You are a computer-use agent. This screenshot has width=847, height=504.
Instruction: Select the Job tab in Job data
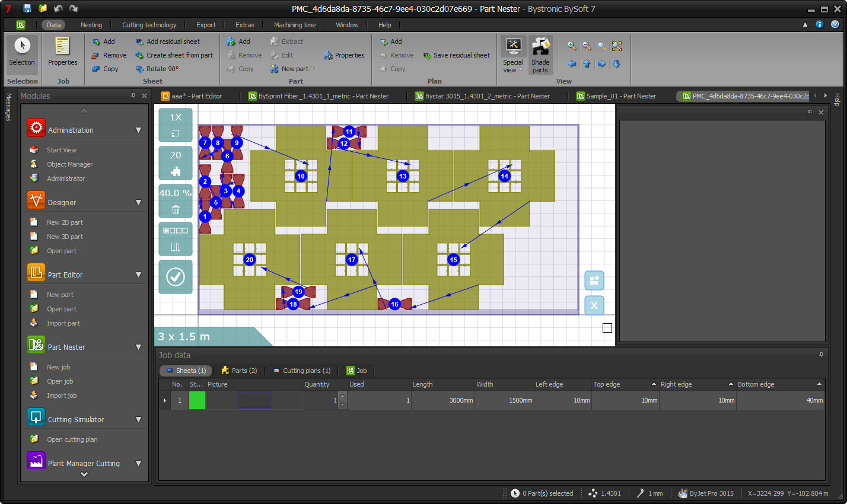pos(356,371)
